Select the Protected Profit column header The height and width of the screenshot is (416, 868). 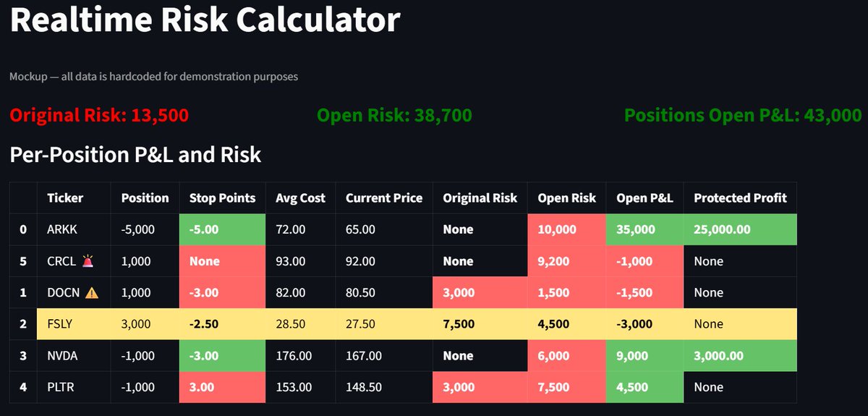pyautogui.click(x=740, y=198)
